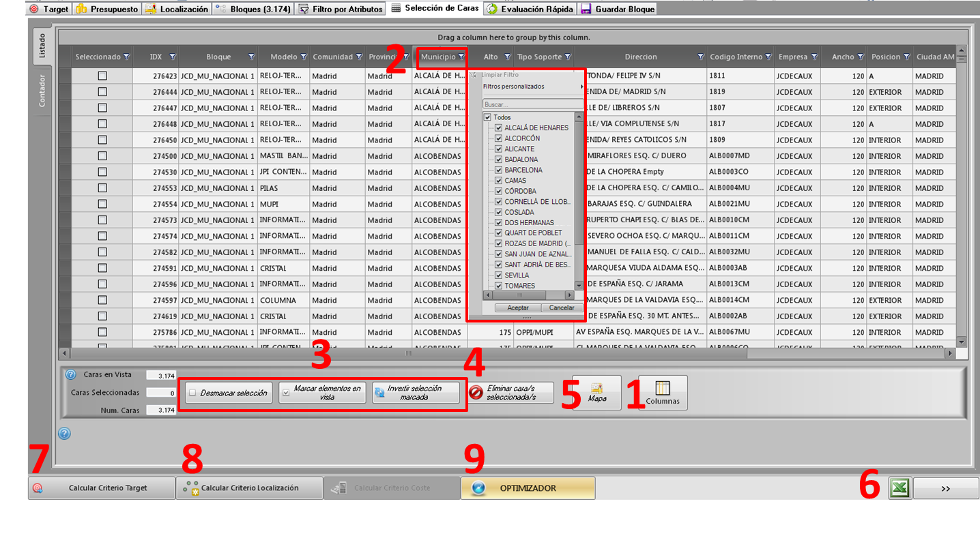Image resolution: width=980 pixels, height=538 pixels.
Task: Open the Columnas chooser
Action: 662,393
